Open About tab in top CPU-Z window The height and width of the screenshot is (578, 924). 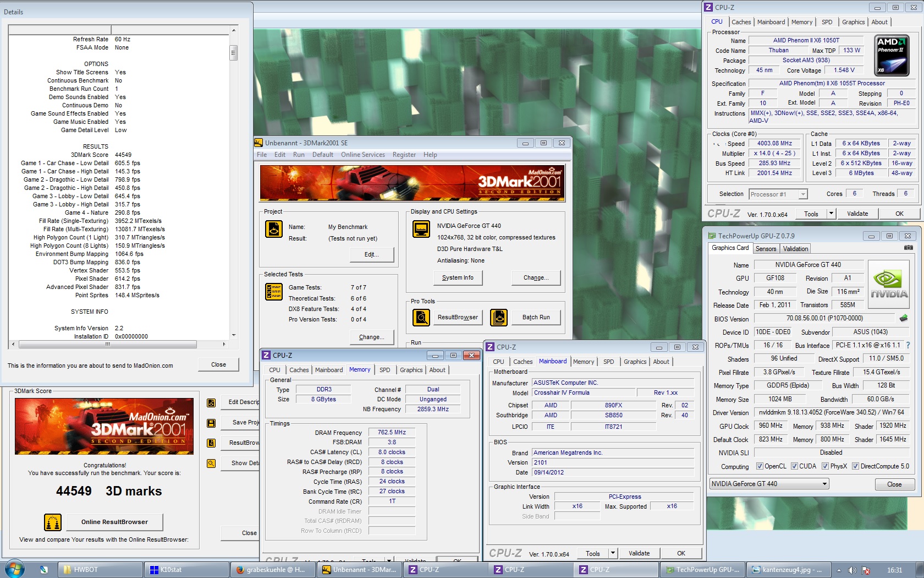[x=879, y=22]
